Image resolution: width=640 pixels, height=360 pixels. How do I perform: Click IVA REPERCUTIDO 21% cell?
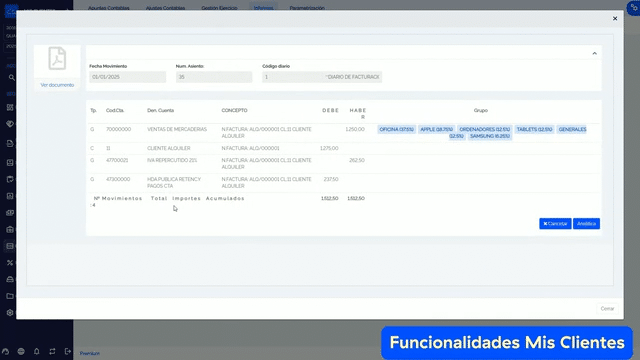[x=172, y=160]
